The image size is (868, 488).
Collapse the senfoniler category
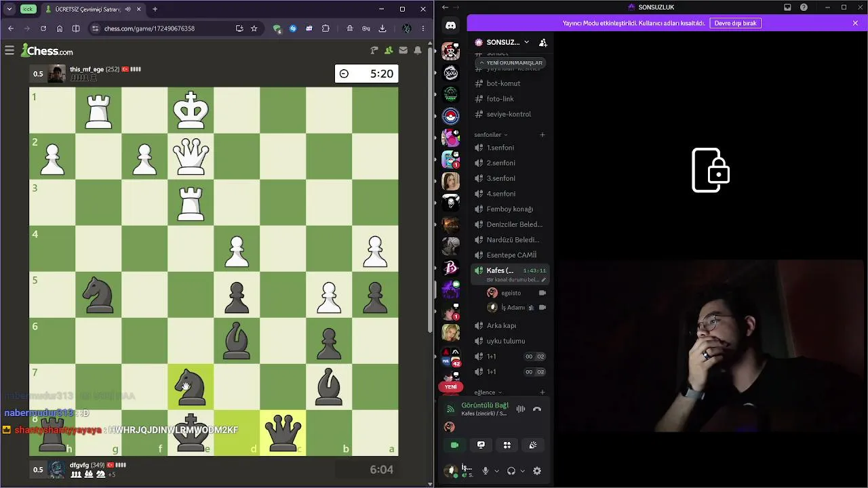coord(491,135)
